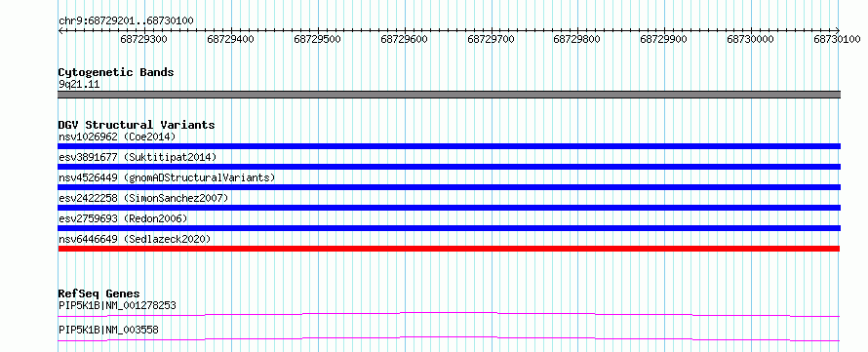Open variant esv3891677 (Suktitipat2014) label
Image resolution: width=868 pixels, height=352 pixels.
click(138, 157)
